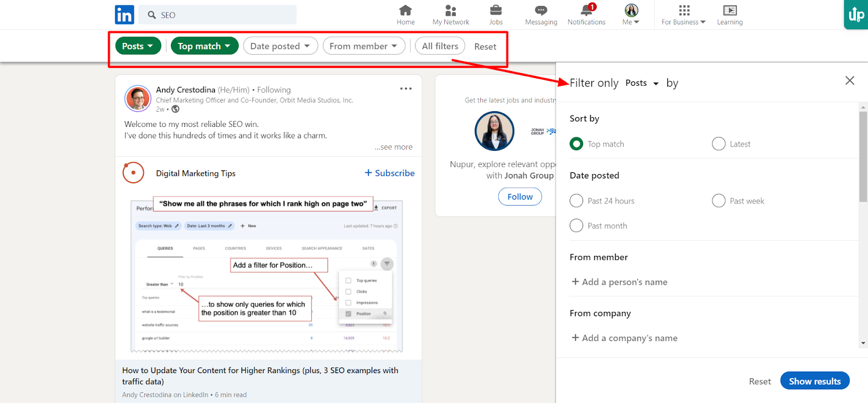868x403 pixels.
Task: Click the Show results button
Action: [815, 381]
